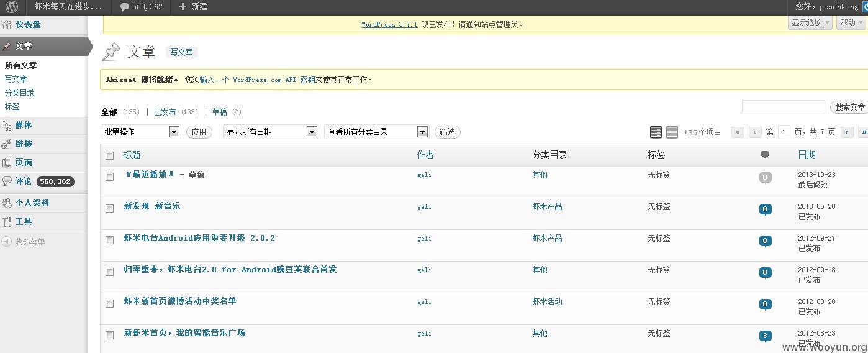Image resolution: width=868 pixels, height=353 pixels.
Task: Open the 显示所有日期 date filter dropdown
Action: [x=270, y=132]
